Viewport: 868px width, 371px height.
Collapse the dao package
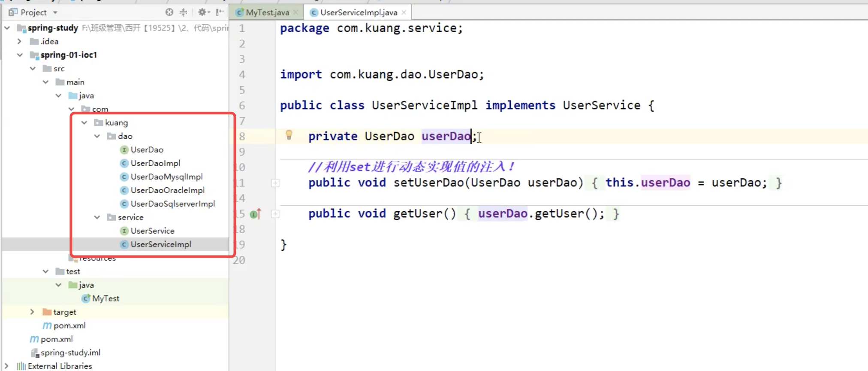pos(97,136)
